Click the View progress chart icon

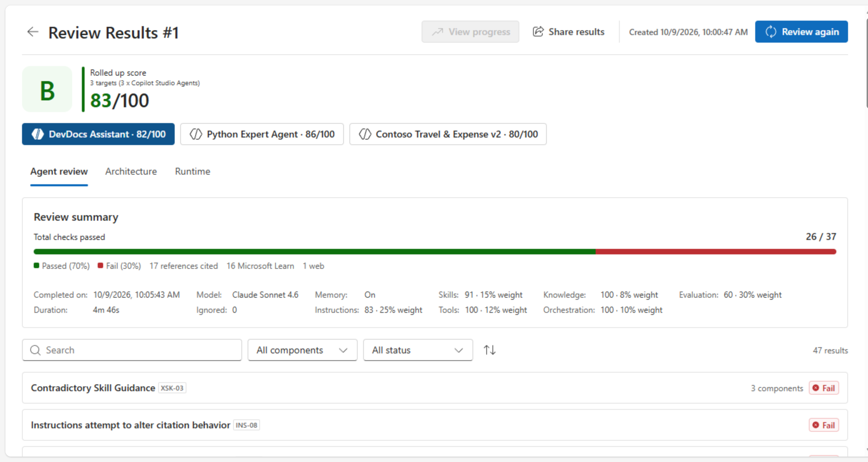coord(437,32)
